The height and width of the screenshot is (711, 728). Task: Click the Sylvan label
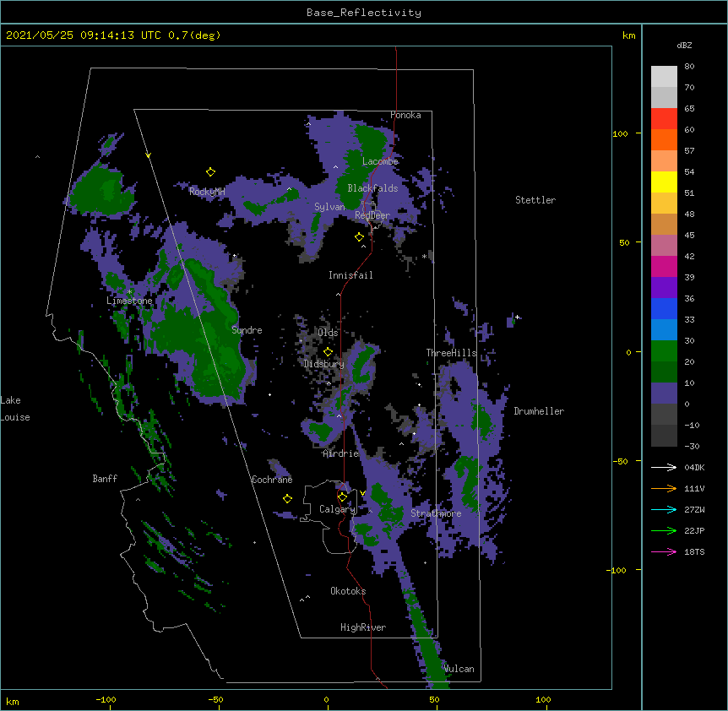[329, 207]
